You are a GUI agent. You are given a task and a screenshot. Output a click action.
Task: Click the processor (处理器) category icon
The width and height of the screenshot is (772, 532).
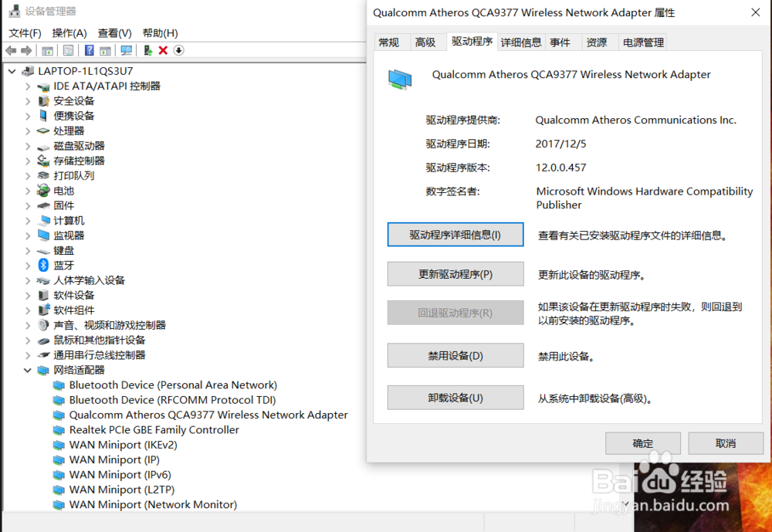pyautogui.click(x=43, y=131)
